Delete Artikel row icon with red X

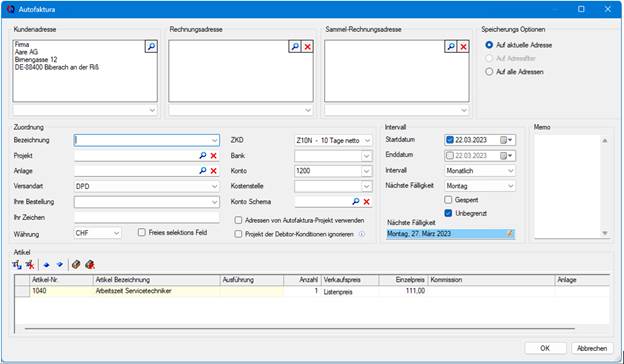coord(30,265)
